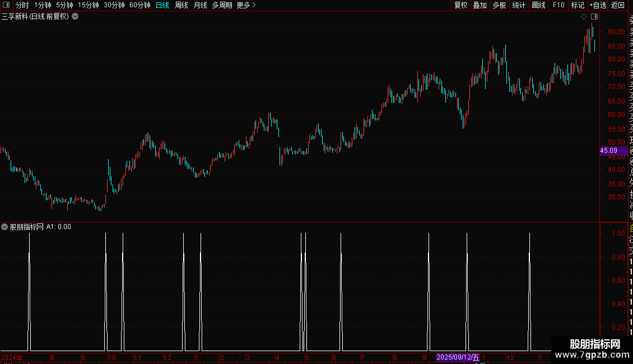Click the 2024年 label on time axis
This screenshot has width=633, height=364.
(x=12, y=357)
